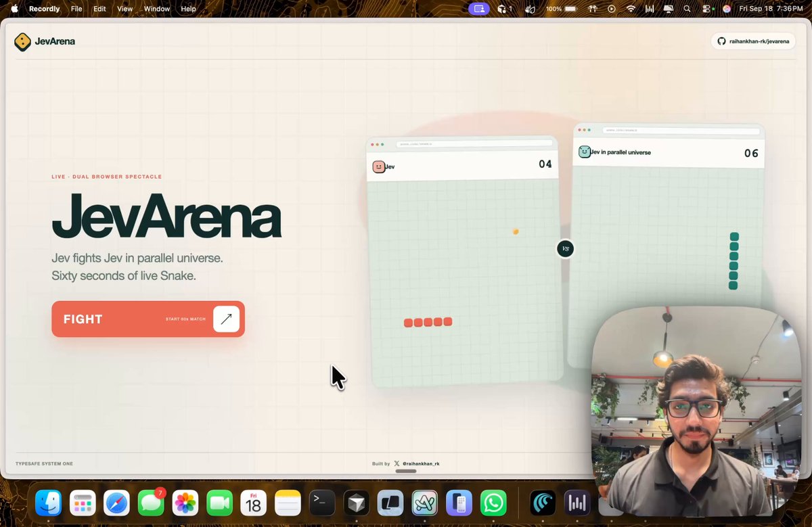Open the Wi-Fi menu bar icon
The image size is (812, 527).
[x=631, y=9]
